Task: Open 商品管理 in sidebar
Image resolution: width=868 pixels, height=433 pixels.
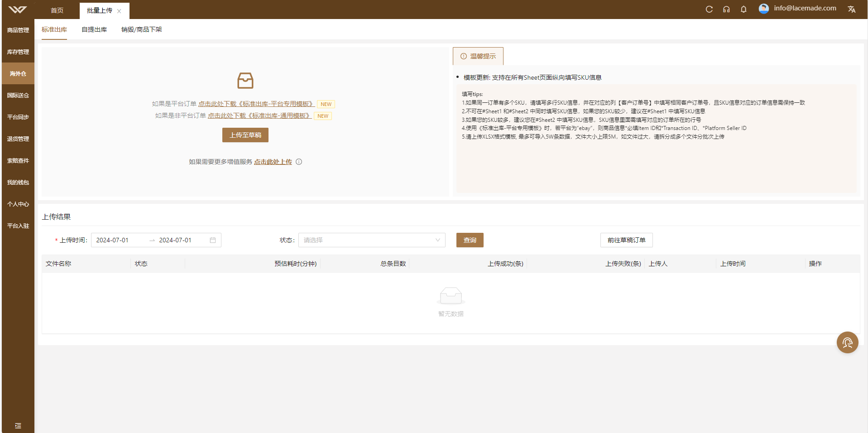Action: tap(18, 30)
